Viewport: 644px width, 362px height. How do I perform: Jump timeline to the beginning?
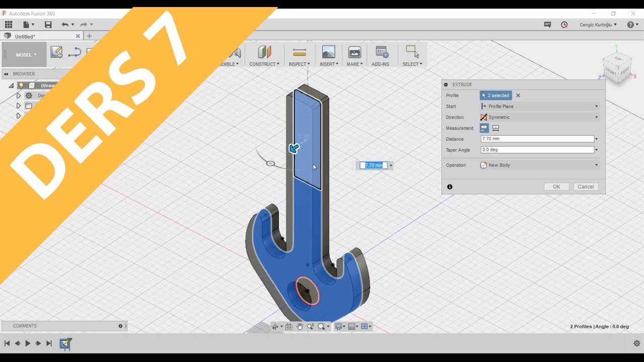coord(7,343)
